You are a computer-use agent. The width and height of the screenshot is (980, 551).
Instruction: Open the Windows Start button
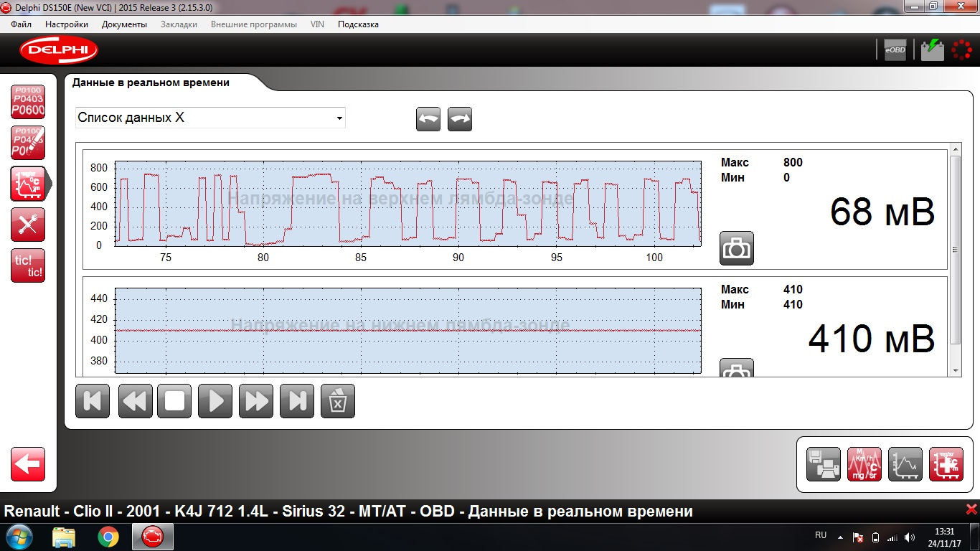19,537
